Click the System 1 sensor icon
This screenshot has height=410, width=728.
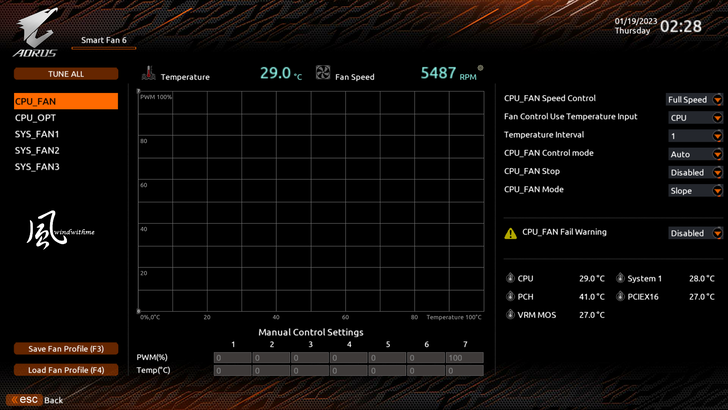(x=620, y=278)
